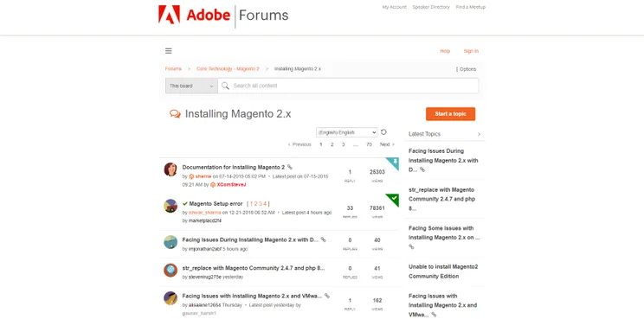644x319 pixels.
Task: Click the Forums wordmark in header
Action: point(264,16)
